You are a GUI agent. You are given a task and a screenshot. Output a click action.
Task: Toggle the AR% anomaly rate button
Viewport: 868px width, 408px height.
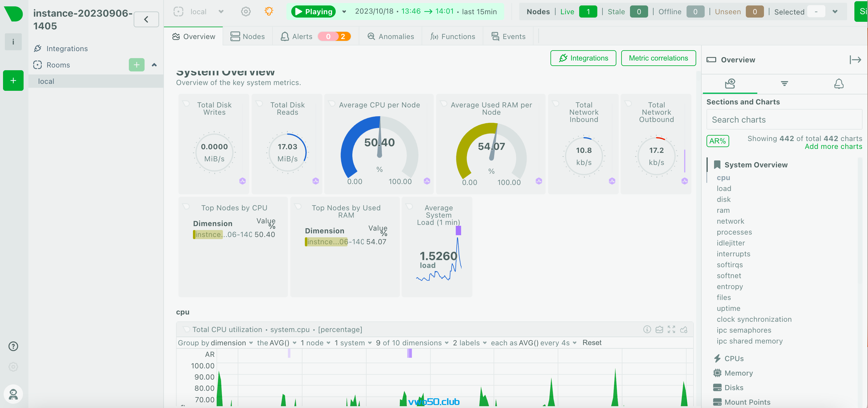coord(717,141)
